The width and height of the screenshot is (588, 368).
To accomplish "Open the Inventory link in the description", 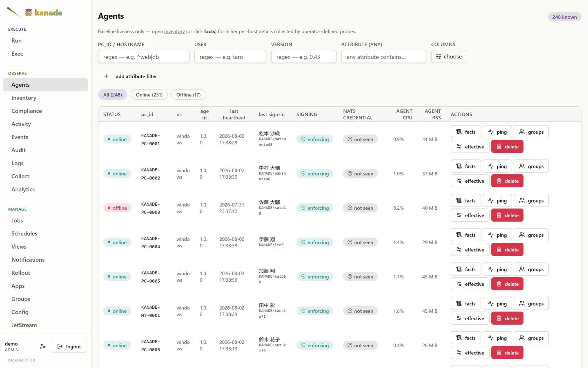I will point(174,31).
